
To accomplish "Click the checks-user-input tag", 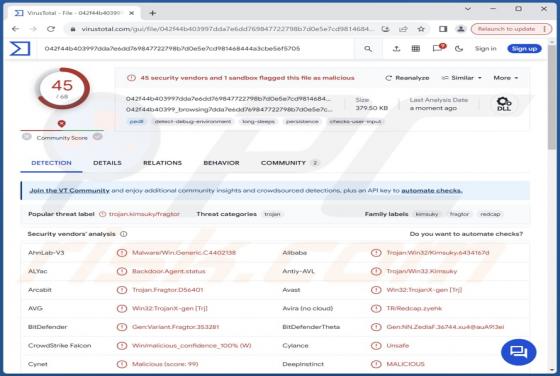I will 355,121.
